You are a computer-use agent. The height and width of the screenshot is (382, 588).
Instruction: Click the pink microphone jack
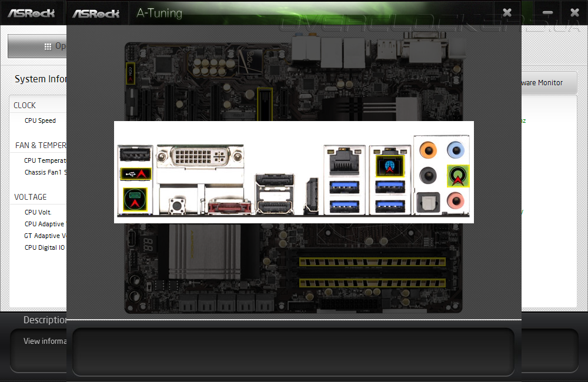click(456, 200)
